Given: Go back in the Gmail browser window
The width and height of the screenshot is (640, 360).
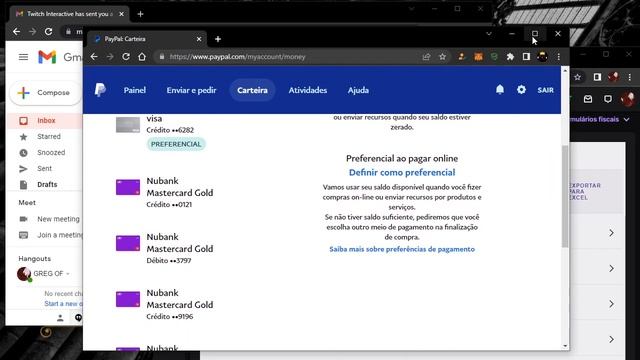Looking at the screenshot, I should click(16, 31).
